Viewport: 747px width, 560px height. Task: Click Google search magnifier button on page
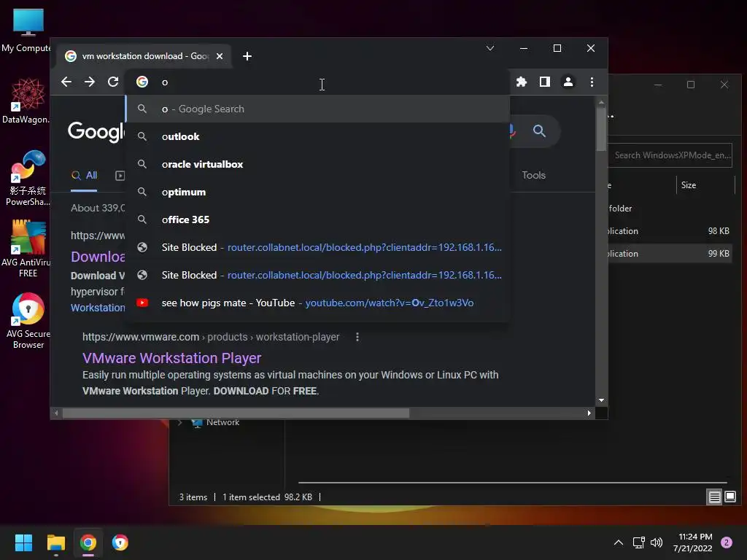tap(539, 131)
